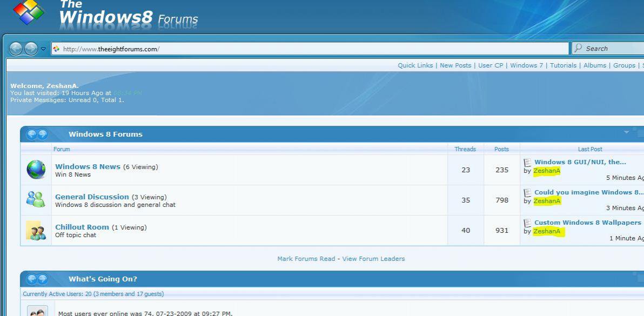
Task: Click the Forum column header
Action: click(x=62, y=150)
